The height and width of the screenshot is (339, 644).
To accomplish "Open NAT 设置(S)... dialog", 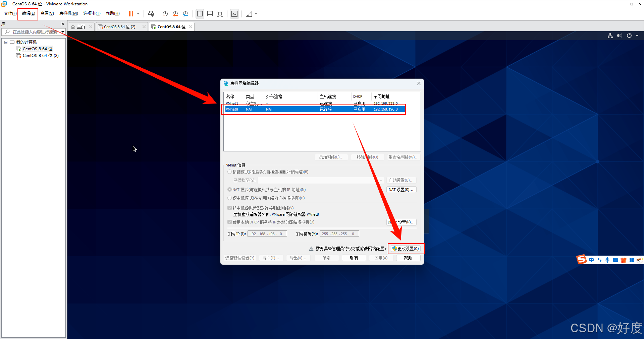I will pyautogui.click(x=401, y=190).
